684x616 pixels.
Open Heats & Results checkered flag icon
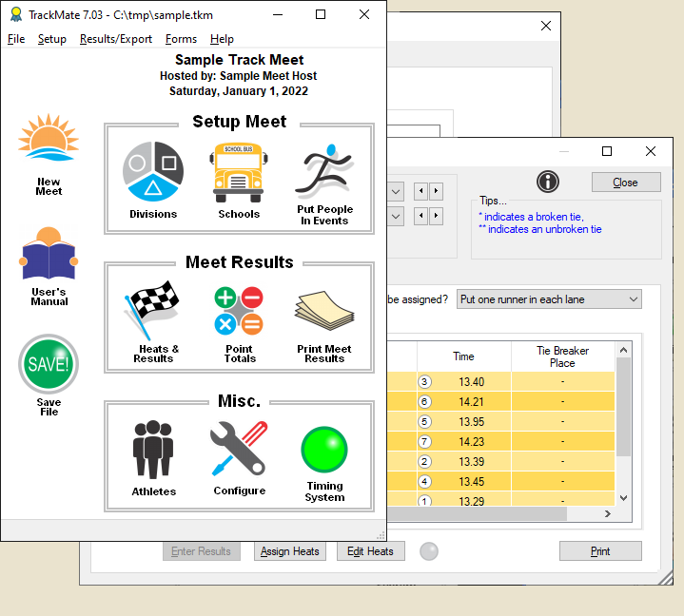pos(152,311)
